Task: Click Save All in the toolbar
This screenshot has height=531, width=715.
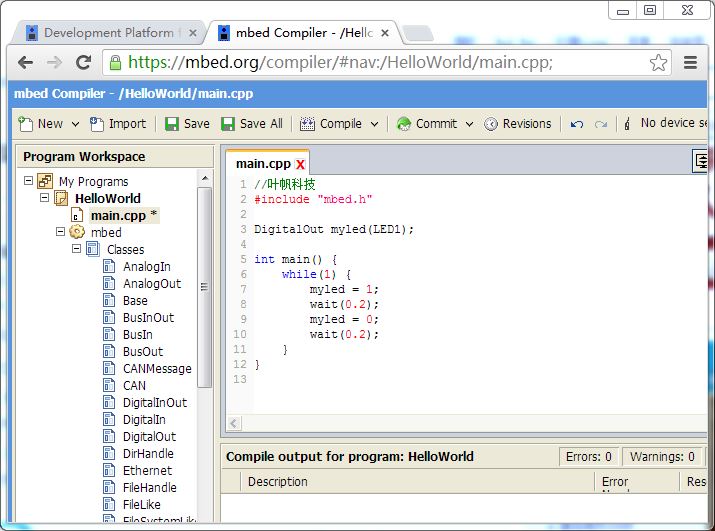Action: pyautogui.click(x=252, y=124)
